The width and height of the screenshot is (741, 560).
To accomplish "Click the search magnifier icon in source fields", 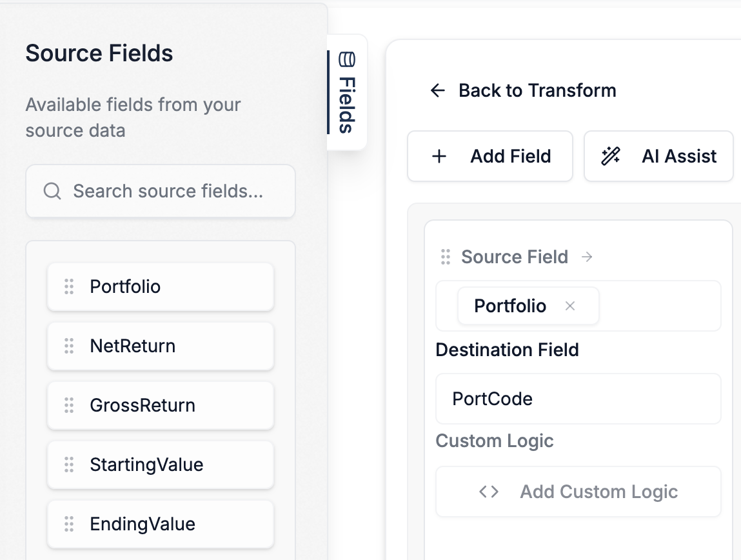I will [52, 191].
